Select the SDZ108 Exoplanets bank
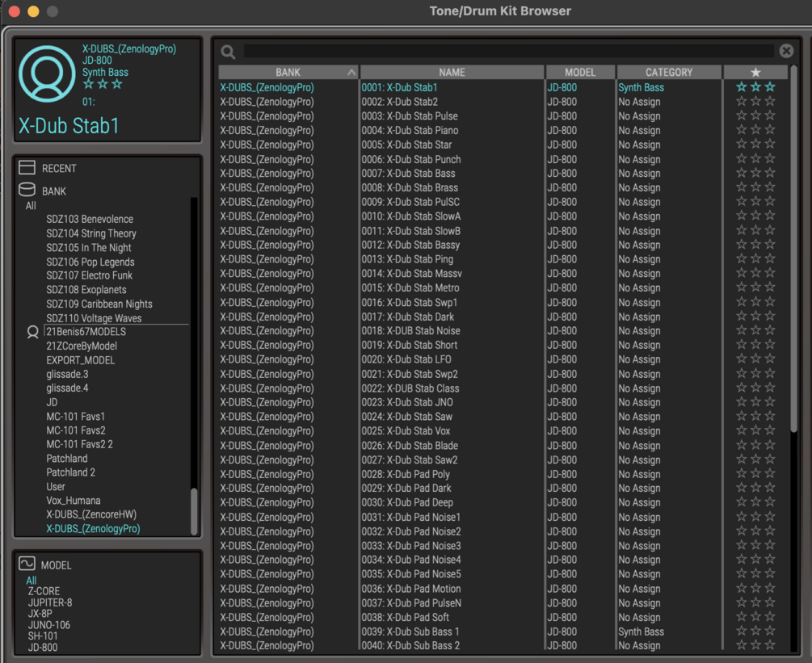This screenshot has height=663, width=812. tap(86, 289)
